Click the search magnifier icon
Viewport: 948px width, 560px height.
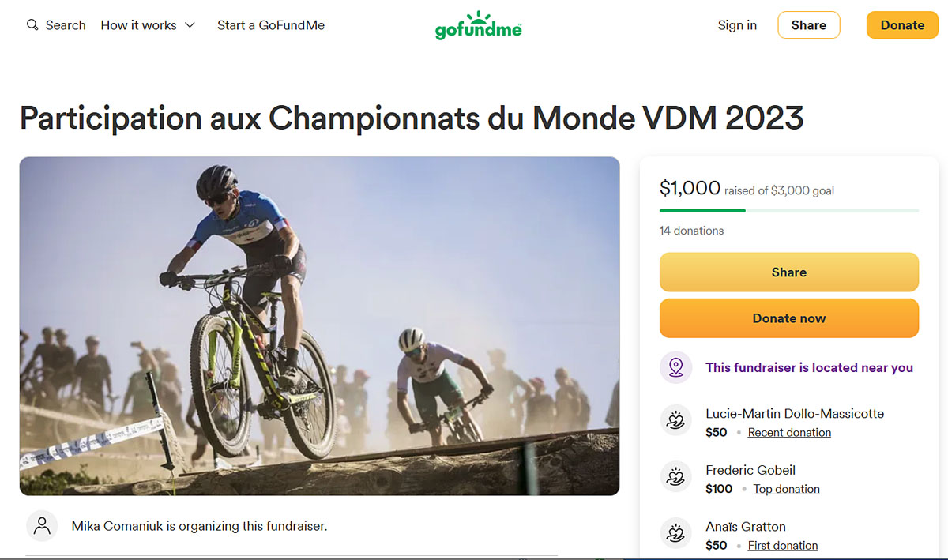tap(32, 25)
